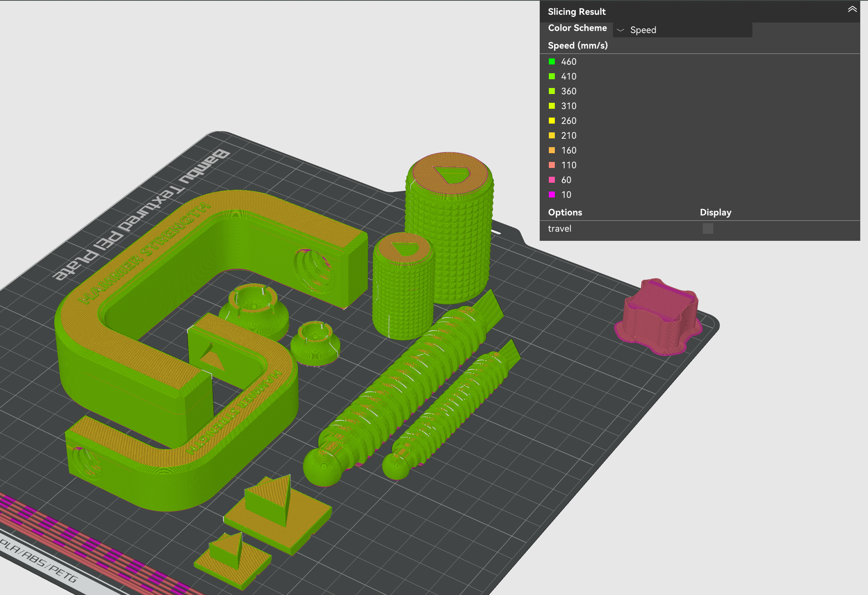Screen dimensions: 868x595
Task: Click the 460 speed legend square
Action: [552, 62]
